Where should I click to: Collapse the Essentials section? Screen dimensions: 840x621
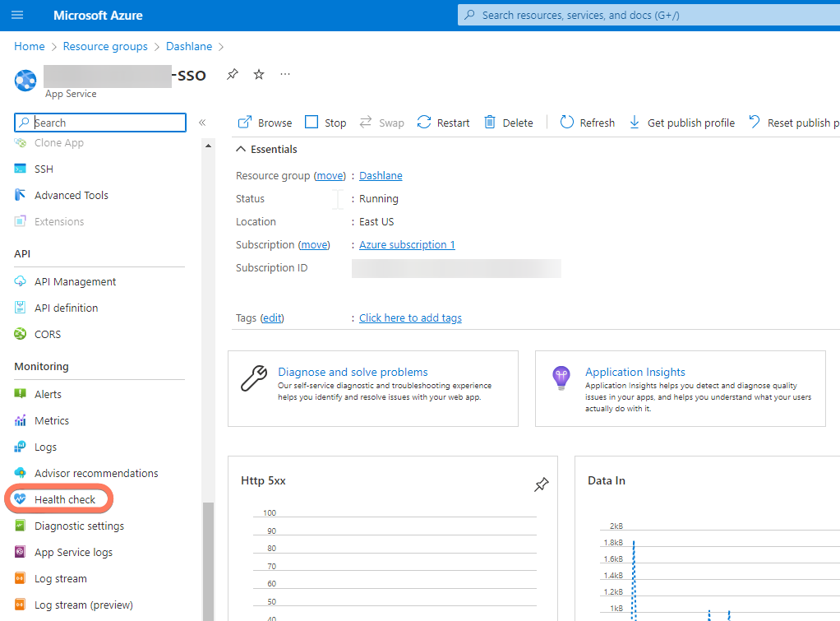(x=266, y=149)
